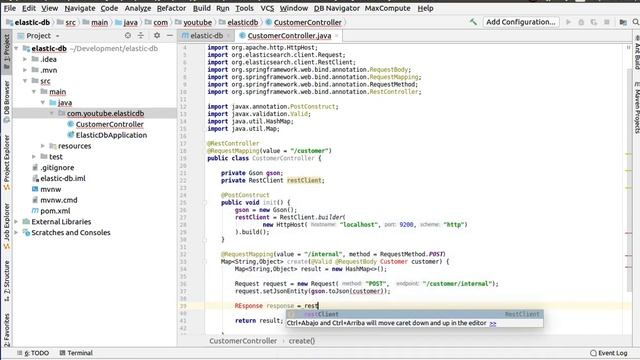Screen dimensions: 640x360
Task: Click the elasticdb breadcrumb in navigation bar
Action: click(242, 22)
